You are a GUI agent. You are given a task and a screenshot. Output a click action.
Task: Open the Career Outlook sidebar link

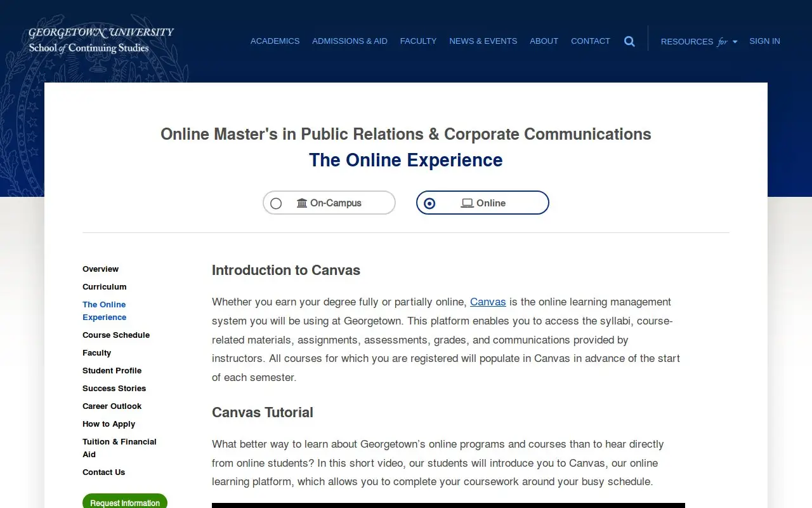112,406
